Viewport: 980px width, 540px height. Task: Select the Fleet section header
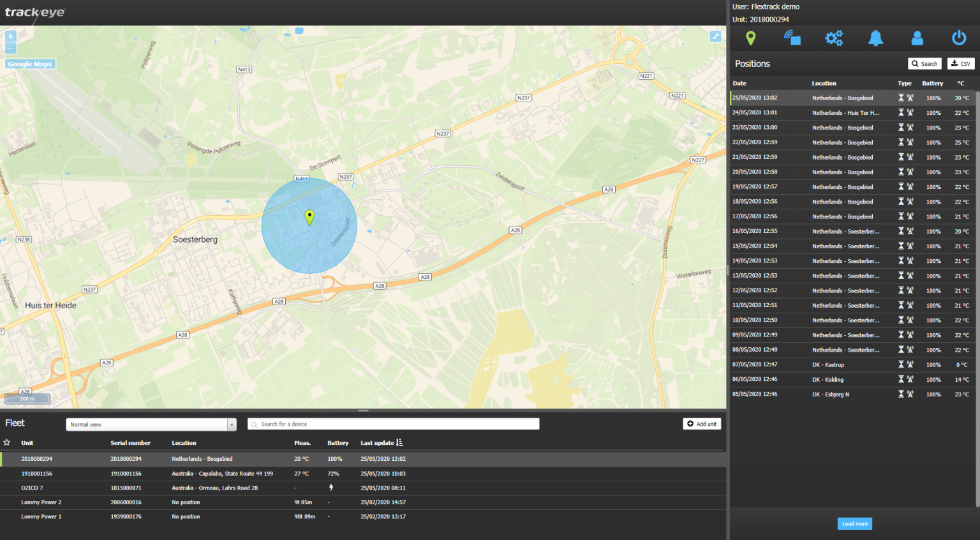pyautogui.click(x=16, y=423)
